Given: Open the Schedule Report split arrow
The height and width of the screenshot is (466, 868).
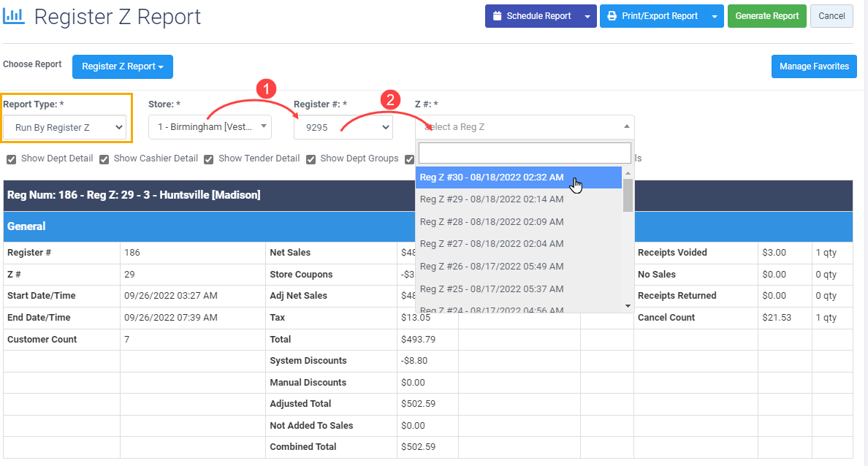Looking at the screenshot, I should (587, 16).
